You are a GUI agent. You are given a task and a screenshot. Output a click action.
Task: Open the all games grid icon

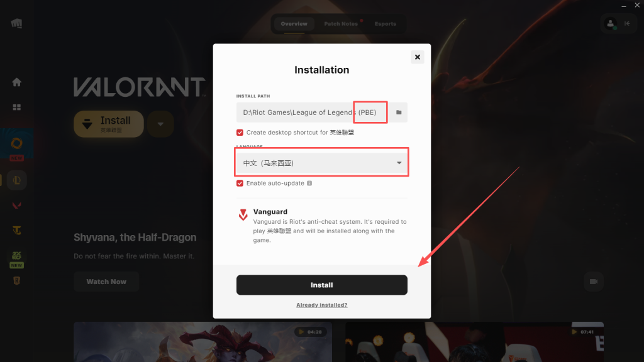click(x=16, y=107)
